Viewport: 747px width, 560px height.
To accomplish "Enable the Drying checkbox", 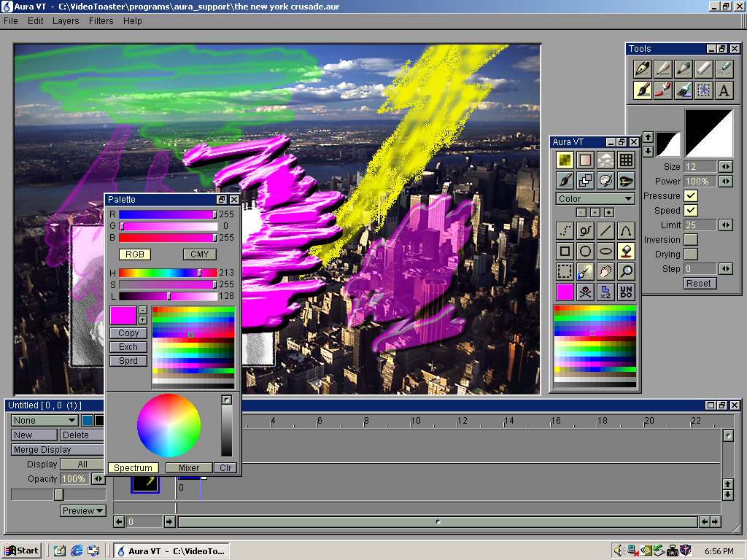I will (691, 254).
